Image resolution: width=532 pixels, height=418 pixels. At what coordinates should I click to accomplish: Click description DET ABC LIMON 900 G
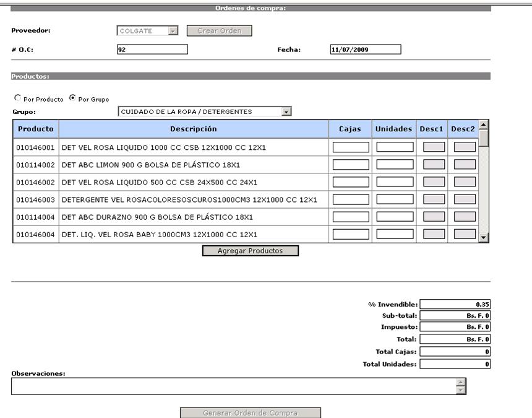pos(151,165)
